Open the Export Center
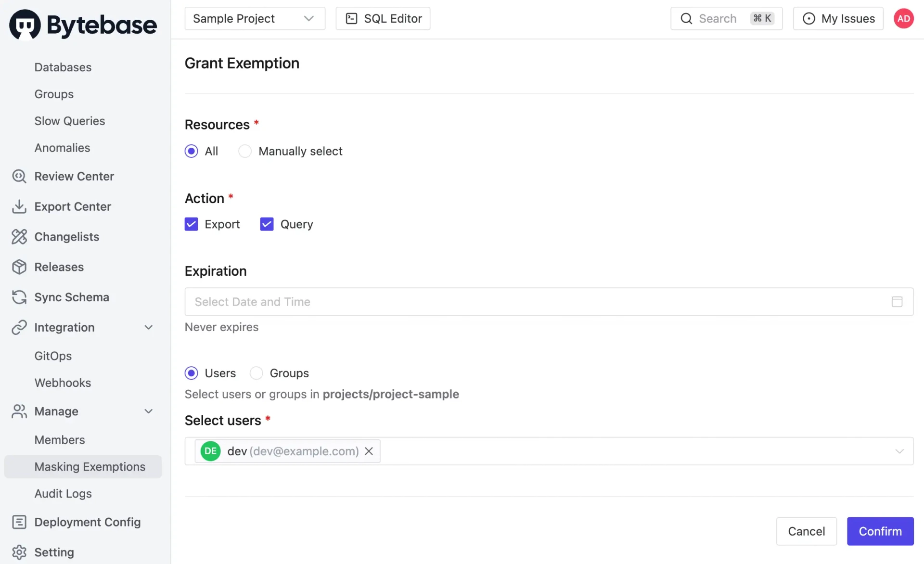Image resolution: width=924 pixels, height=564 pixels. tap(72, 206)
